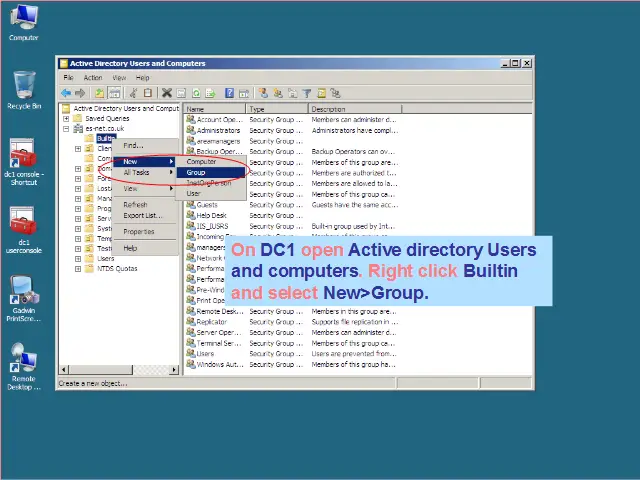
Task: Expand the NTDS Quotas tree node
Action: [78, 269]
